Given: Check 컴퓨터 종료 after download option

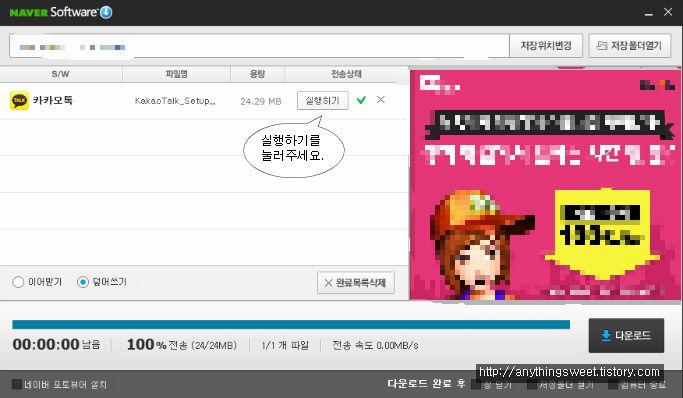Looking at the screenshot, I should [613, 385].
